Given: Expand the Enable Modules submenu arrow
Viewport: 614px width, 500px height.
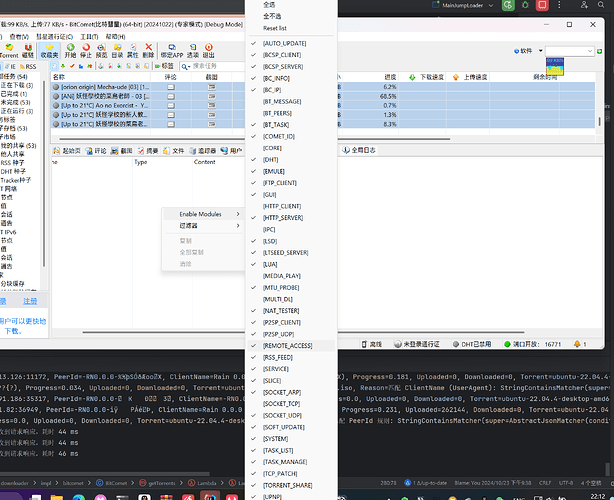Looking at the screenshot, I should 238,214.
